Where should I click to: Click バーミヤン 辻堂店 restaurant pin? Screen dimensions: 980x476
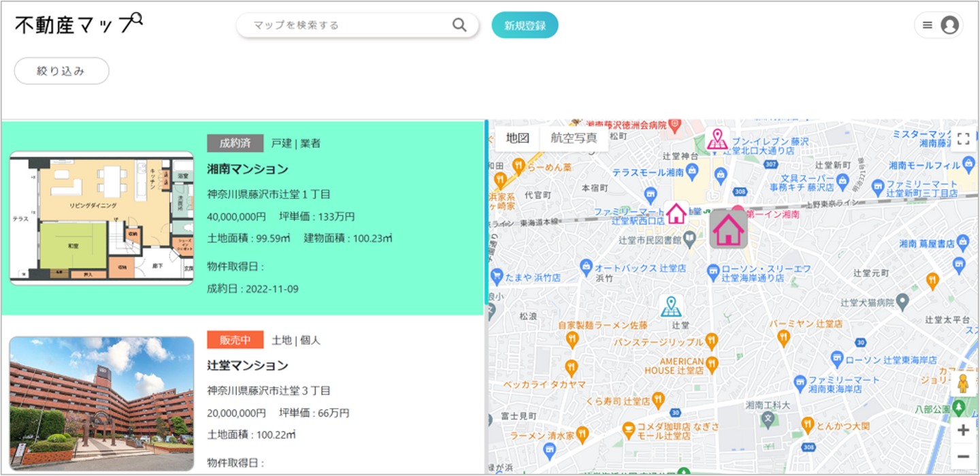[x=783, y=338]
